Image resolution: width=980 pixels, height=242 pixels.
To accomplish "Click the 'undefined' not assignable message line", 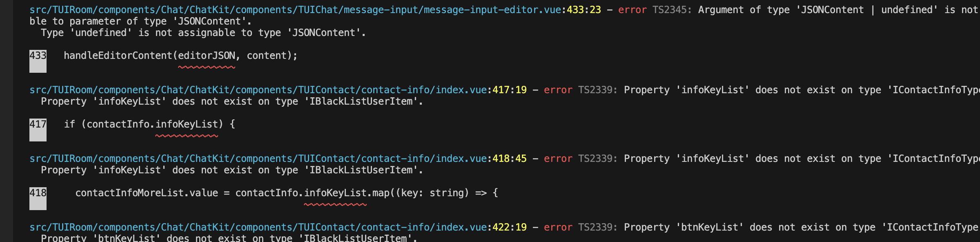I will [x=203, y=33].
